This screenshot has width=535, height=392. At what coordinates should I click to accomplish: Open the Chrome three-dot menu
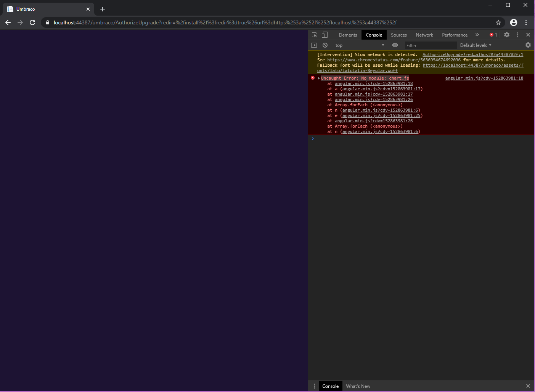526,22
